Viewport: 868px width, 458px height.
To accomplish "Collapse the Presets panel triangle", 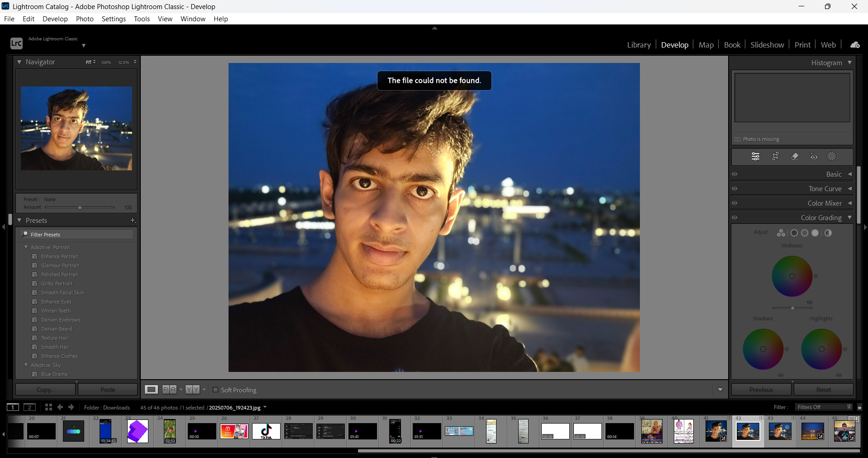I will [x=19, y=220].
